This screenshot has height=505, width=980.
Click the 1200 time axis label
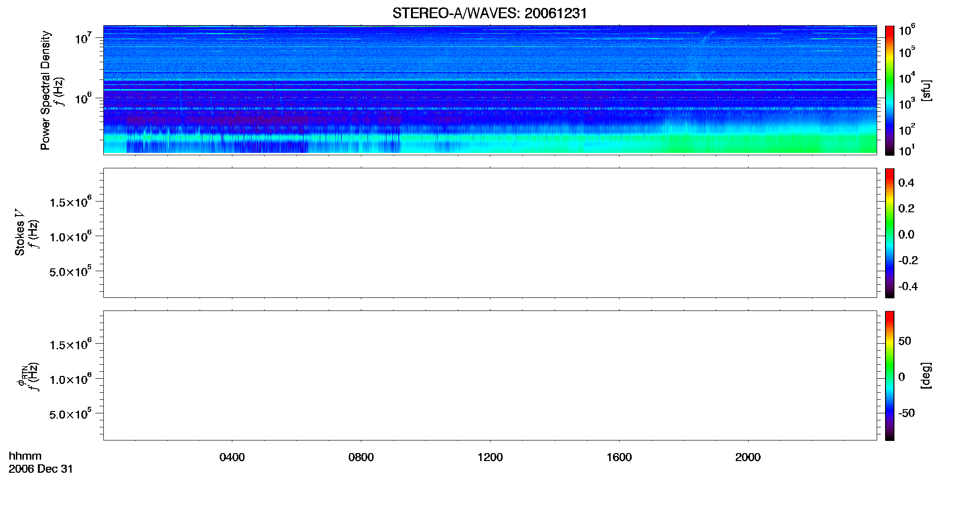pyautogui.click(x=490, y=457)
